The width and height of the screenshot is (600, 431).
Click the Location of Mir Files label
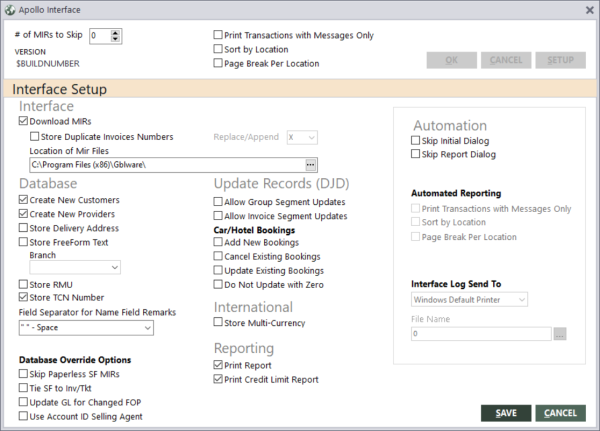point(69,151)
